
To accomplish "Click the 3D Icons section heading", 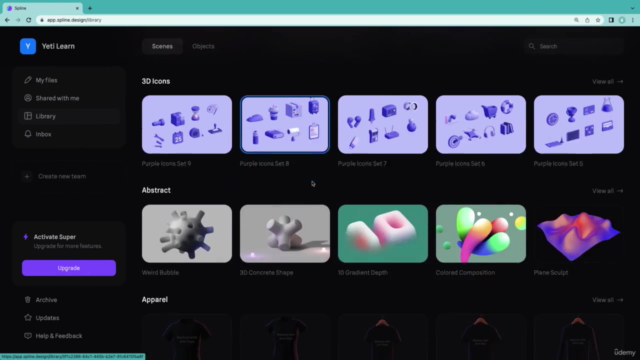I will 156,81.
